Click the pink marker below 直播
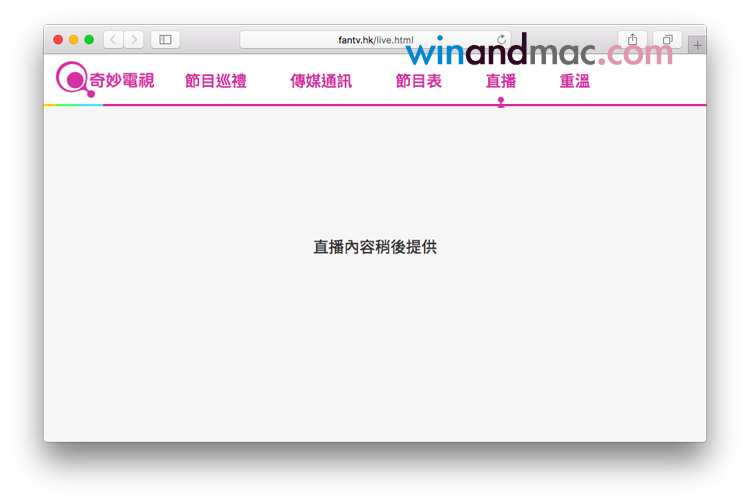The height and width of the screenshot is (504, 750). pos(500,101)
